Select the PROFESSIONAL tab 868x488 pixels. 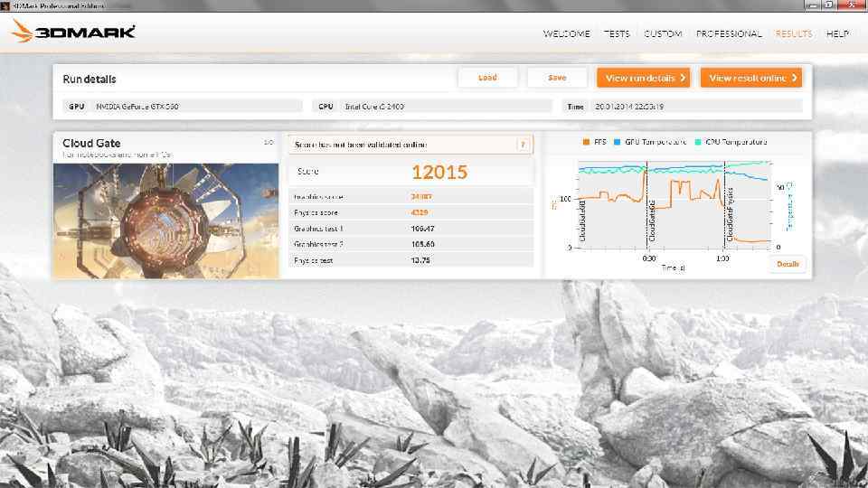[729, 33]
